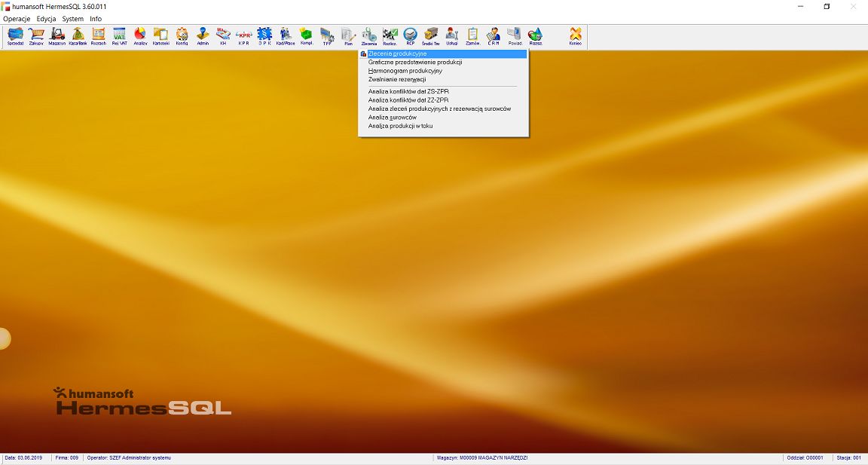Open the RCP clock icon
This screenshot has height=465, width=868.
tap(410, 36)
